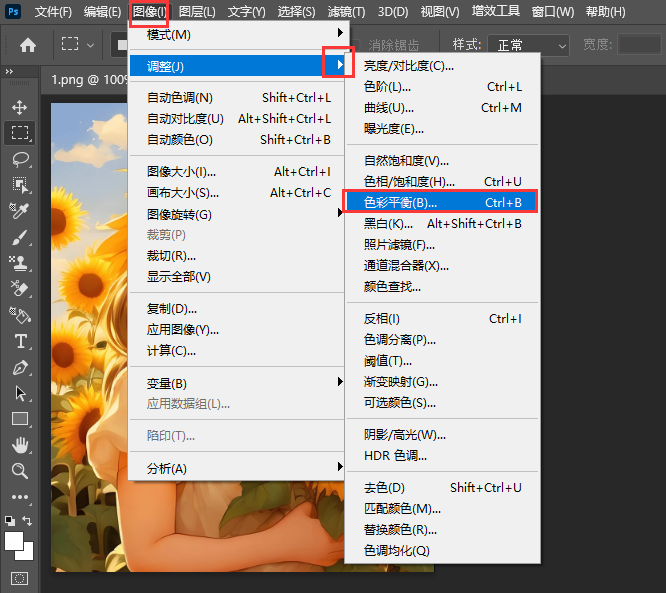
Task: Choose 去色(D) option
Action: (x=442, y=487)
